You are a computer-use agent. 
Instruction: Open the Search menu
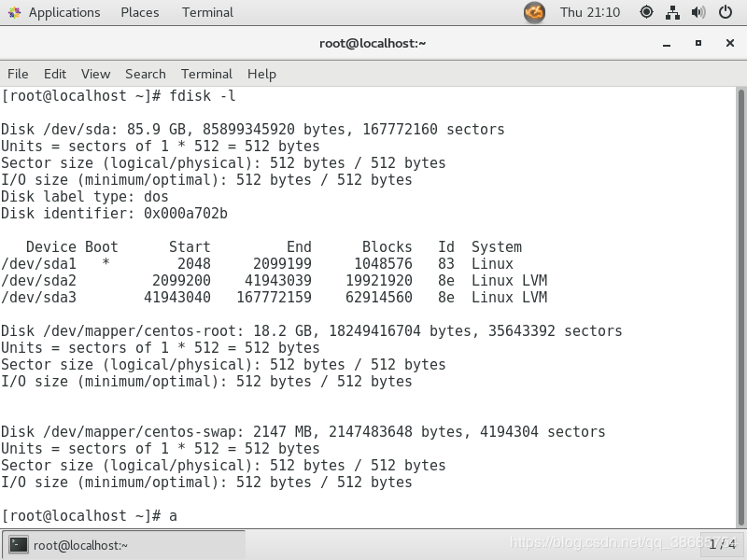pyautogui.click(x=146, y=75)
